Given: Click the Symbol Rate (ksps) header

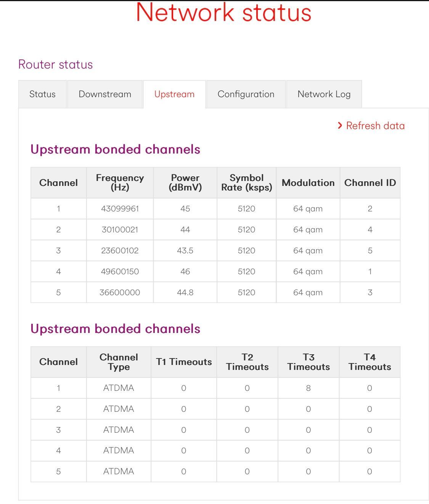Looking at the screenshot, I should pos(246,182).
